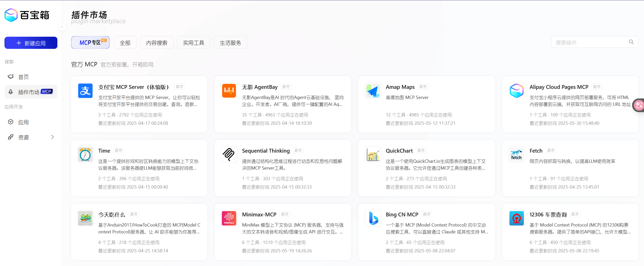644x266 pixels.
Task: Click the Time alarm clock icon
Action: tap(85, 154)
